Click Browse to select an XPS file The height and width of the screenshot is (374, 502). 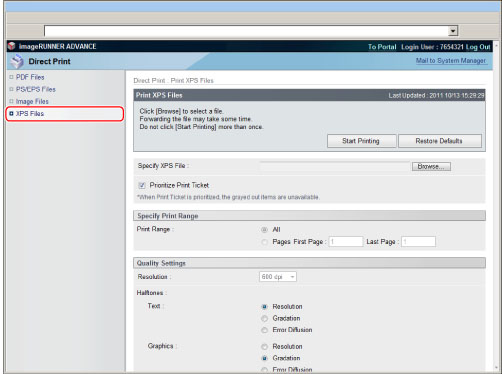click(x=431, y=166)
